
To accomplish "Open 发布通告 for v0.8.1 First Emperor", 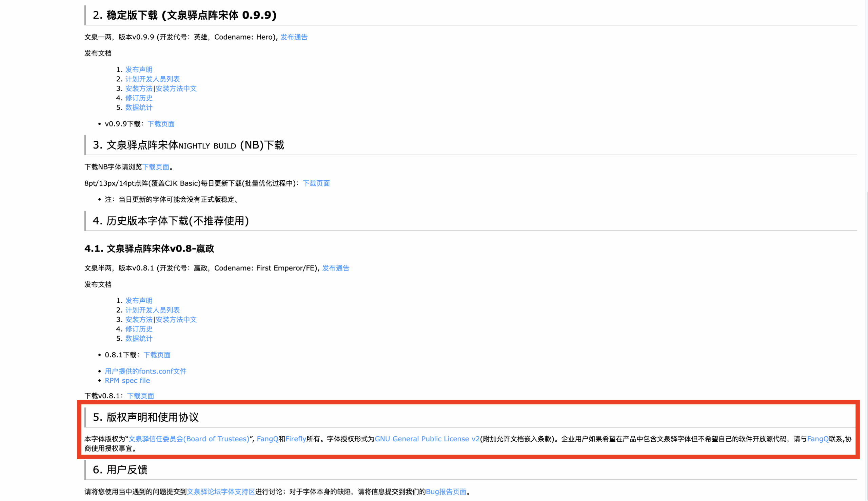I will (x=336, y=268).
